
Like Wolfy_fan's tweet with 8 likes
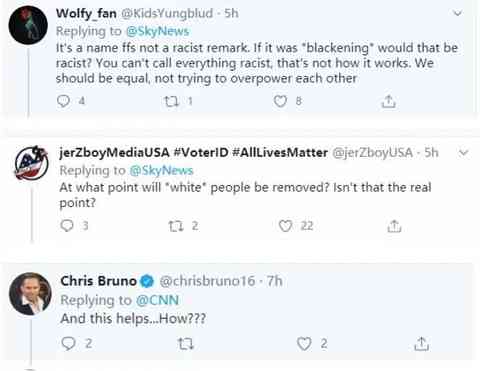(280, 101)
